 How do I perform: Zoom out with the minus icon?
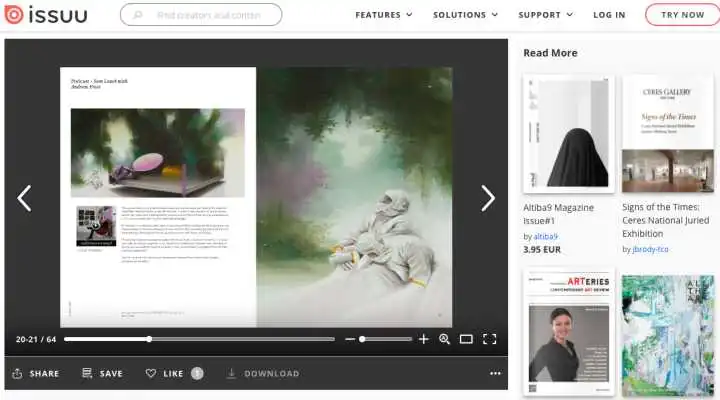click(x=350, y=339)
